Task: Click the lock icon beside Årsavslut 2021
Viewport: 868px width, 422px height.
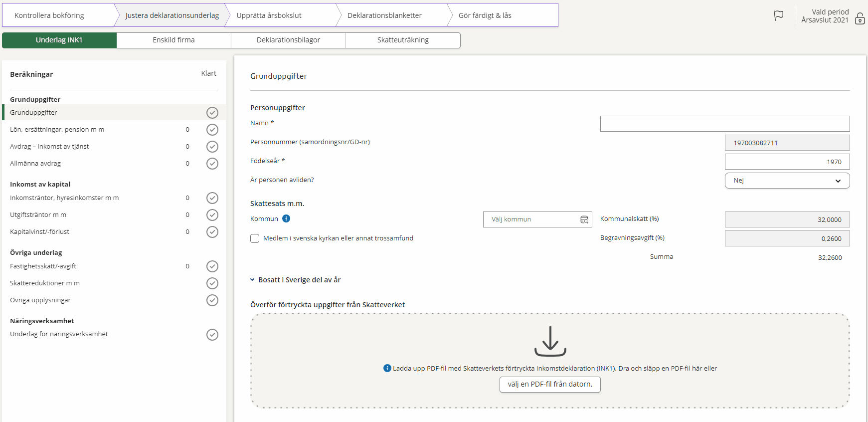Action: click(860, 19)
